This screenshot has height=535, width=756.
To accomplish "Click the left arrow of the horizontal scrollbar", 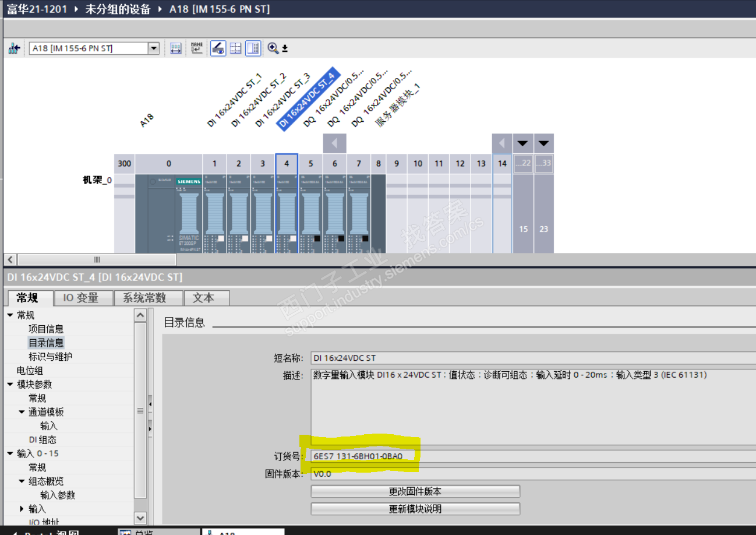I will 10,259.
